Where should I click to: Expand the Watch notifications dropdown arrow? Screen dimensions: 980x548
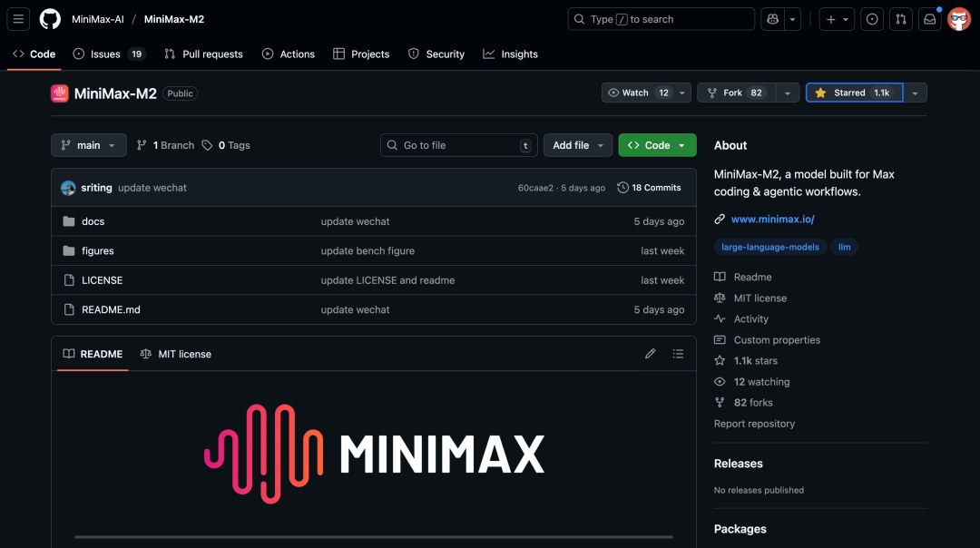[682, 93]
